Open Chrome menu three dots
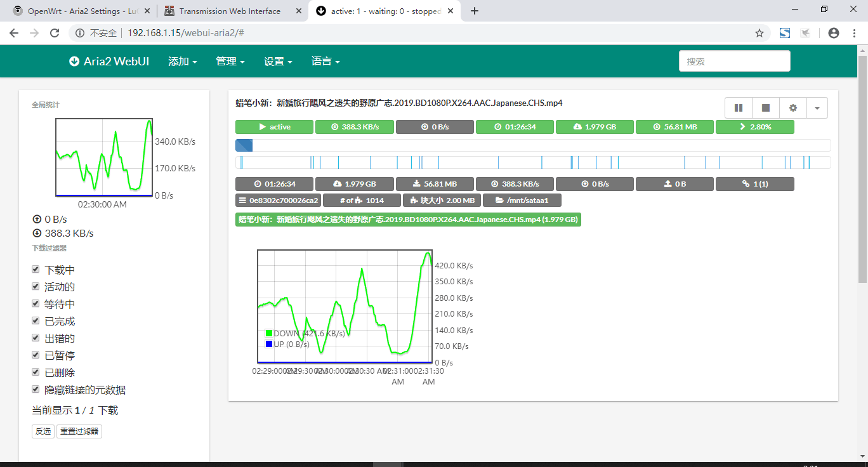 854,33
